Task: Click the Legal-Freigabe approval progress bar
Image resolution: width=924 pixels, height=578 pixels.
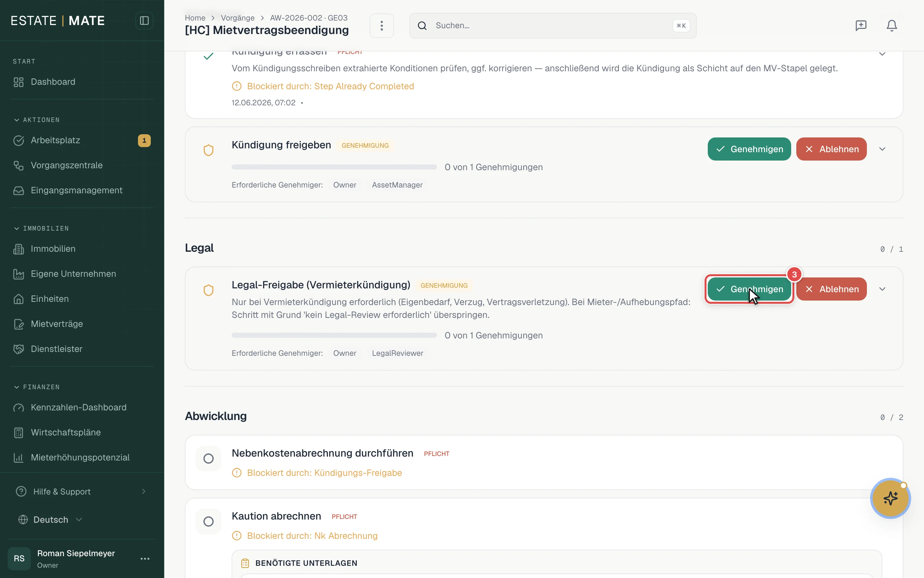Action: coord(334,335)
